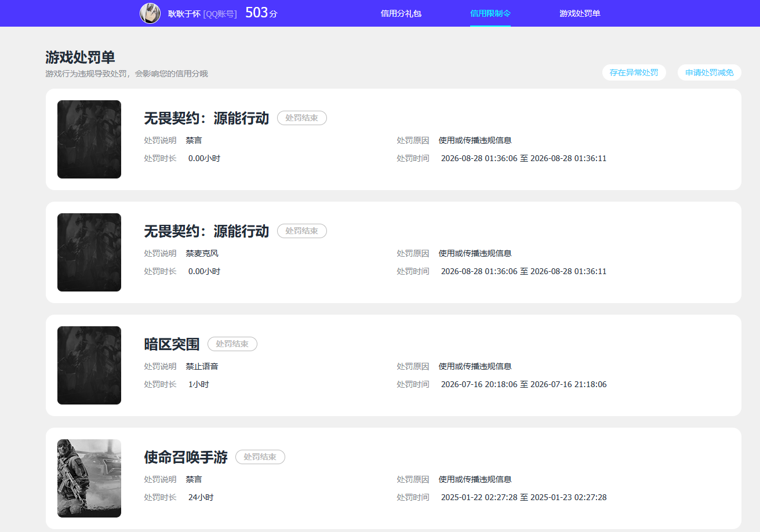Open the game thumbnail of 禁言 无畏契约 card
The height and width of the screenshot is (532, 760).
(x=89, y=139)
